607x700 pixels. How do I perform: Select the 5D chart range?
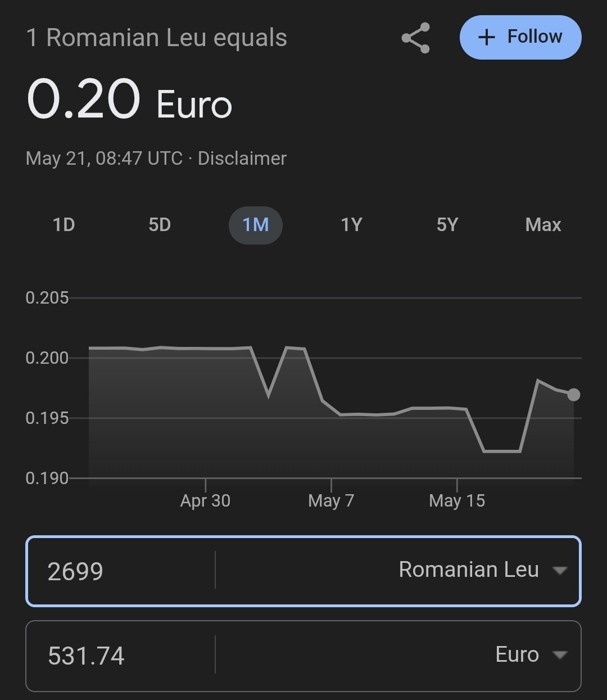point(160,225)
